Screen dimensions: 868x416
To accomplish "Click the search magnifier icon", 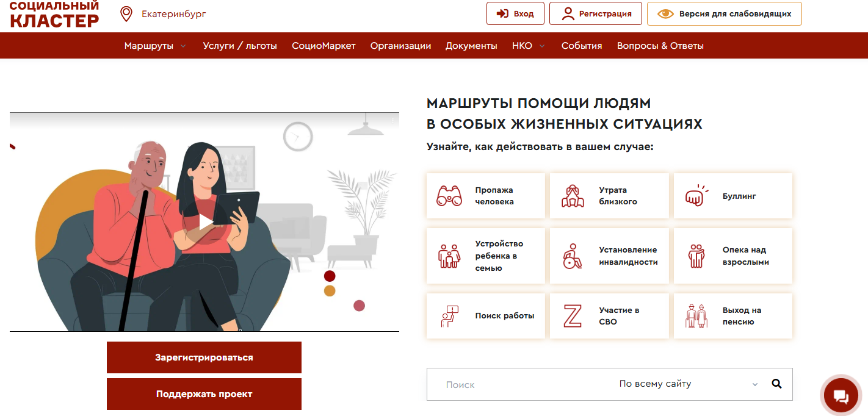I will pos(776,384).
